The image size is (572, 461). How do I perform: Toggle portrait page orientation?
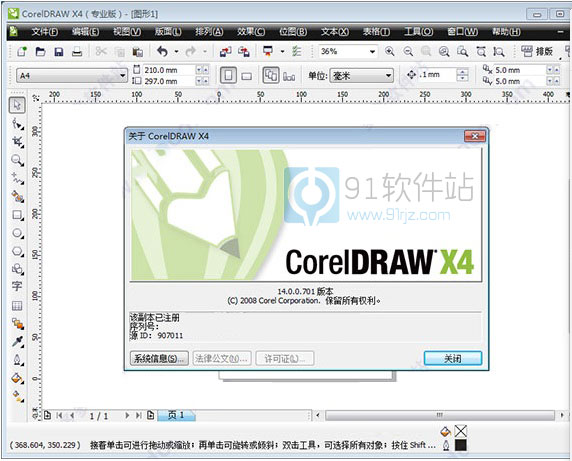click(228, 75)
